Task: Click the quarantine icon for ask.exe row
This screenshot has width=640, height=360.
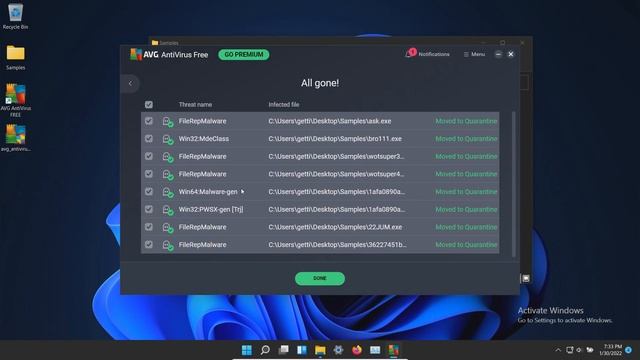Action: point(168,122)
